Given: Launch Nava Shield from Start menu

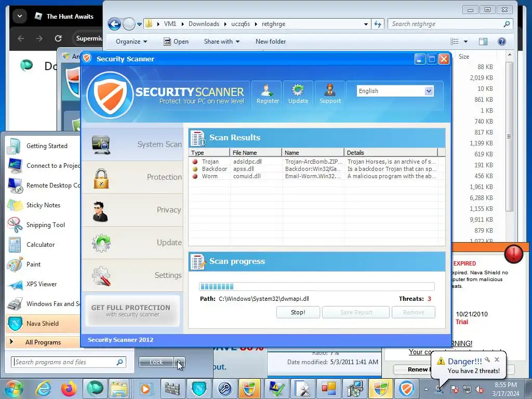Looking at the screenshot, I should tap(43, 323).
